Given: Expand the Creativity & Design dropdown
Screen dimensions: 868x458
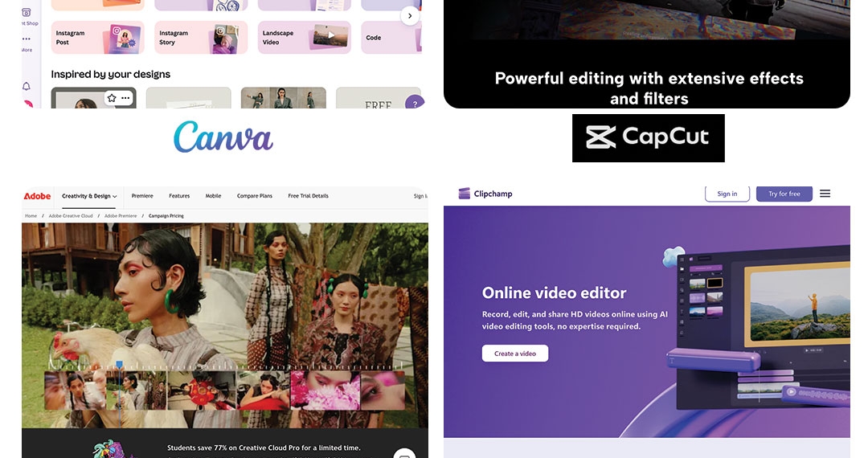Looking at the screenshot, I should coord(89,196).
